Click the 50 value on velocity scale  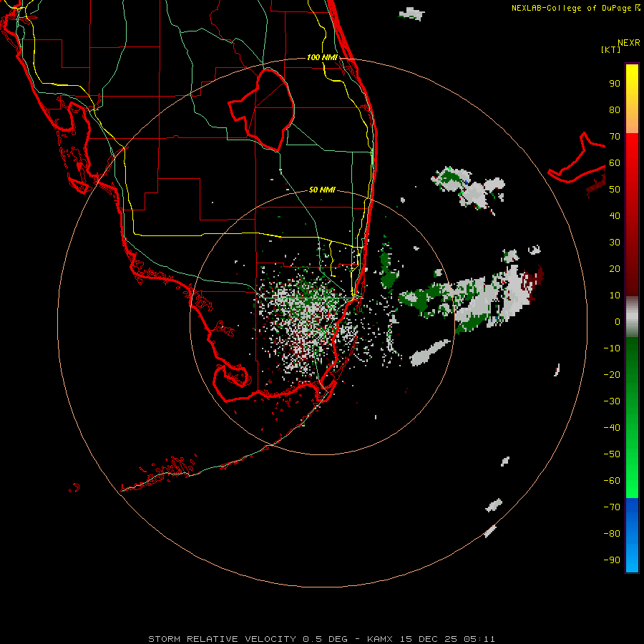coord(615,190)
